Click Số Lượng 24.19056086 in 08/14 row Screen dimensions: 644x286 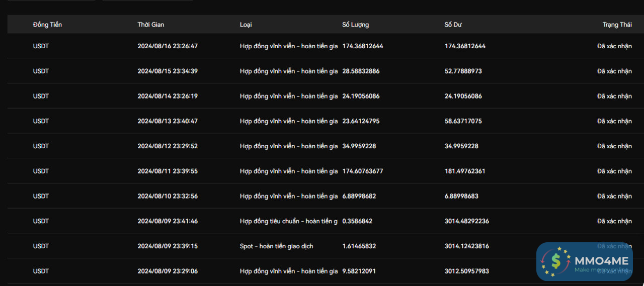361,96
